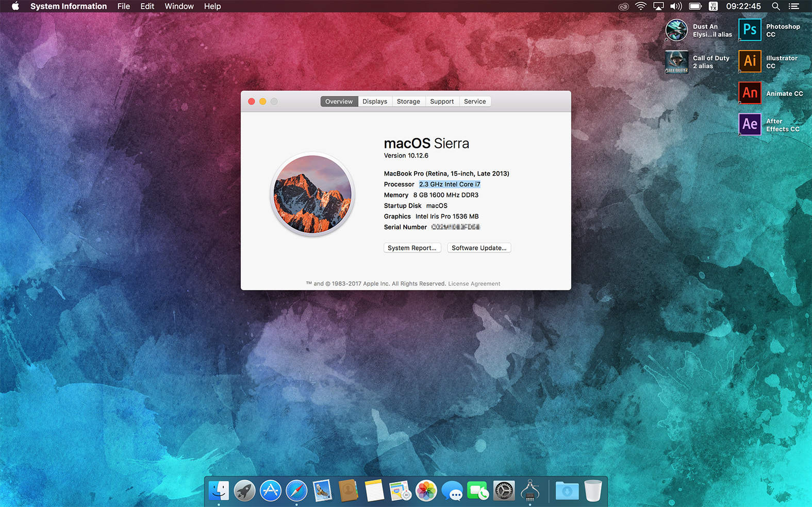Viewport: 812px width, 507px height.
Task: Minimize the About This Mac window
Action: (263, 102)
